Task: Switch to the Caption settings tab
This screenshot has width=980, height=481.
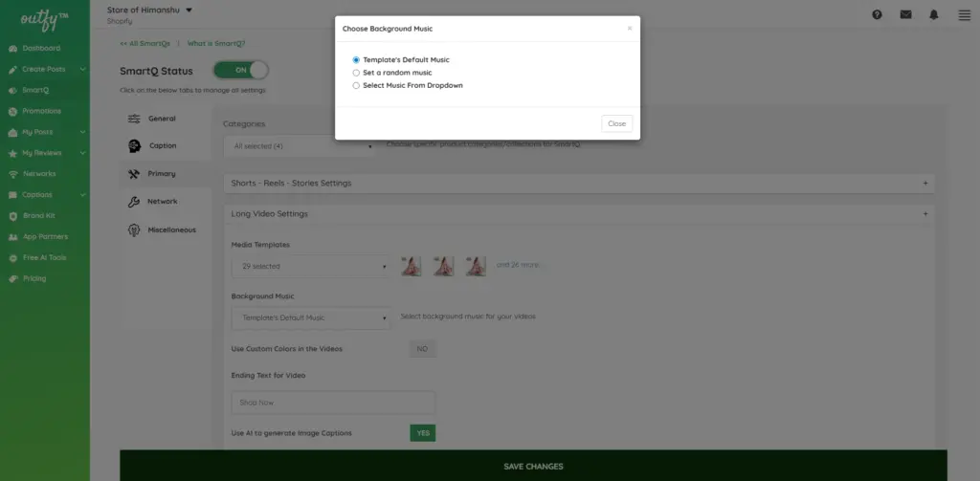Action: click(162, 145)
